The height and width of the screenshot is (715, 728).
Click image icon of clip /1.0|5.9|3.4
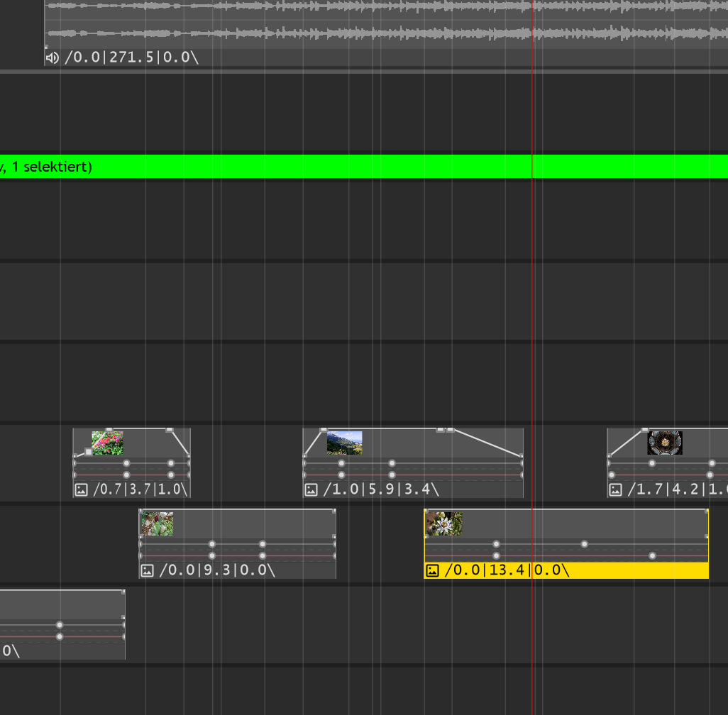[x=311, y=490]
